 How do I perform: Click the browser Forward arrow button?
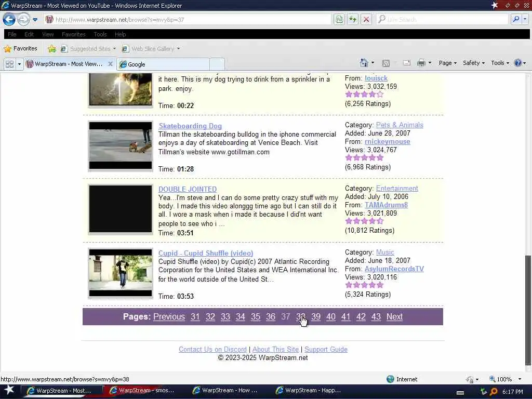(x=23, y=19)
